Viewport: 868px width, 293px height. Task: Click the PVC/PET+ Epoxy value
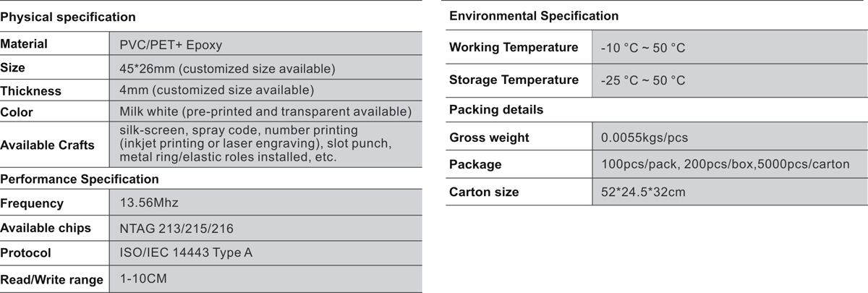pyautogui.click(x=171, y=45)
